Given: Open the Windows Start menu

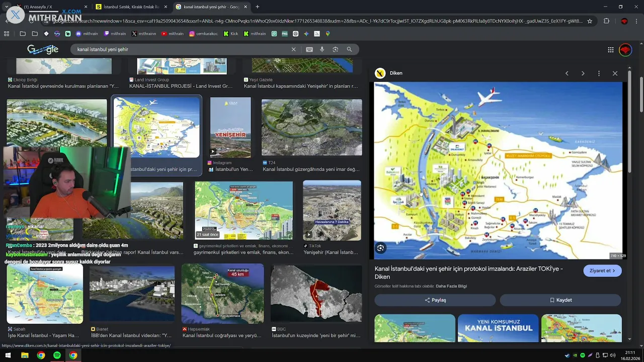Looking at the screenshot, I should [8, 355].
